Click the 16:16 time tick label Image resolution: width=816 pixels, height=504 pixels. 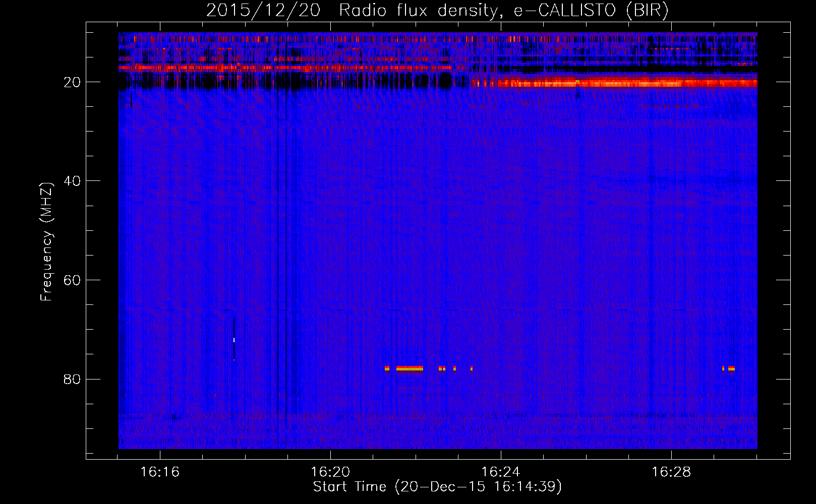[x=160, y=472]
